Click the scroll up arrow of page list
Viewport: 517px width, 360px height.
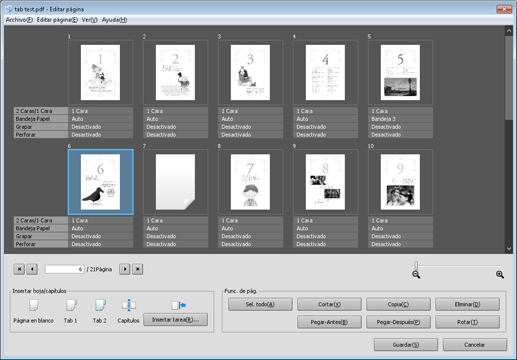[509, 31]
